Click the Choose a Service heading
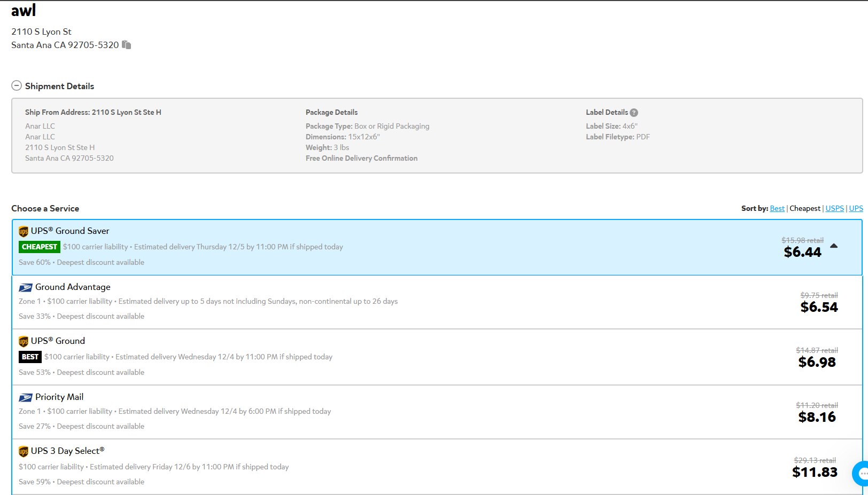Screen dimensions: 868x495 click(x=45, y=208)
